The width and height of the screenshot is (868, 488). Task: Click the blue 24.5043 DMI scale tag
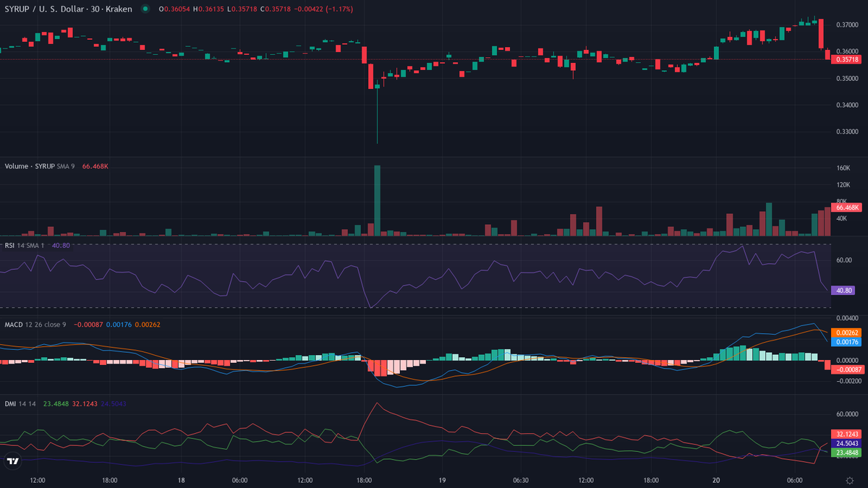coord(847,443)
